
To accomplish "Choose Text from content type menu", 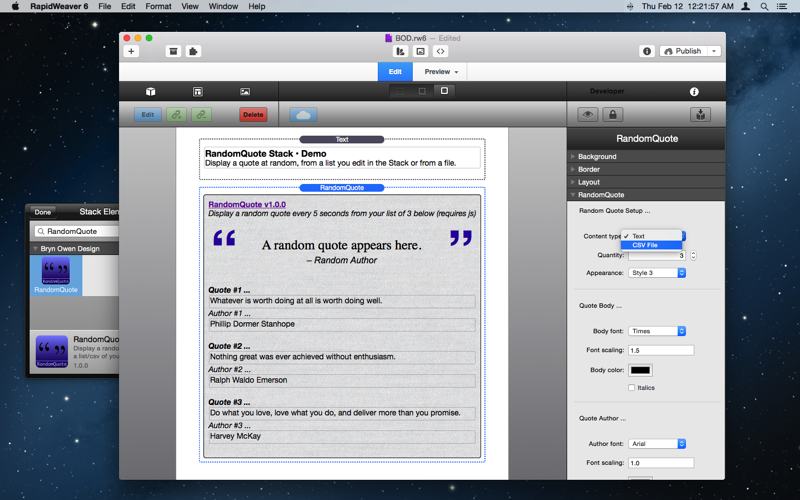I will [651, 236].
